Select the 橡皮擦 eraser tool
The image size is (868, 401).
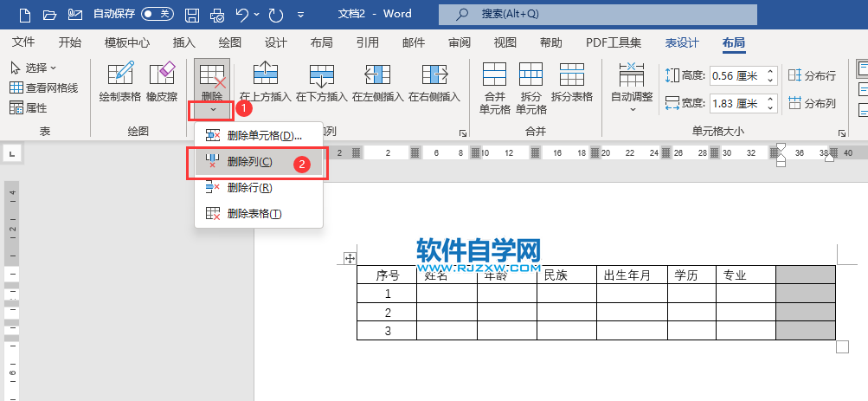click(x=162, y=82)
